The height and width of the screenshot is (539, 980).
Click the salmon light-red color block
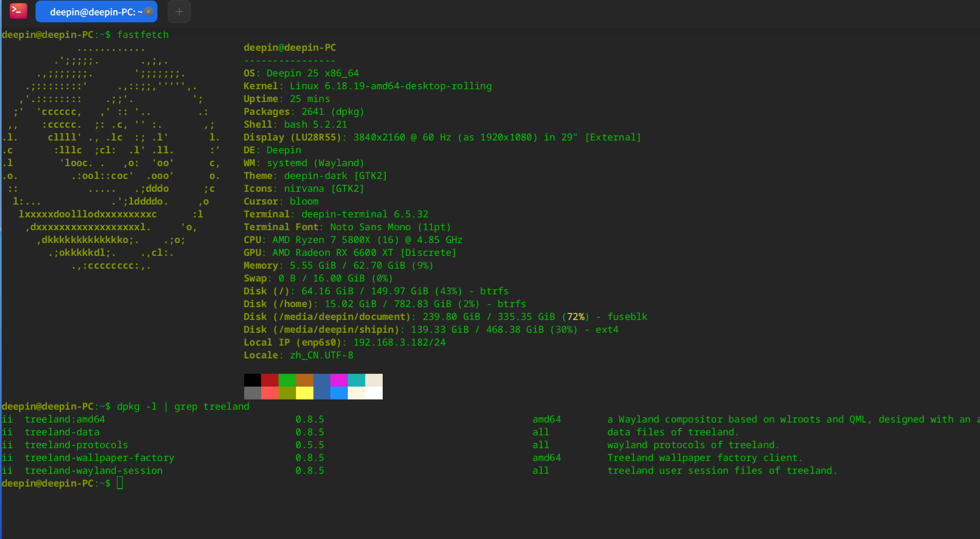pyautogui.click(x=270, y=393)
